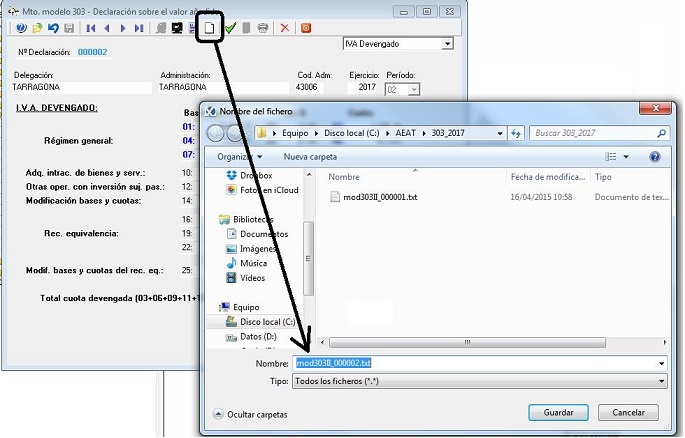Select Datos (D:) drive
685x438 pixels.
click(251, 337)
